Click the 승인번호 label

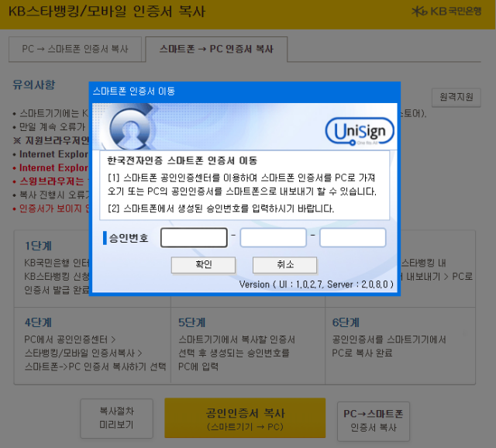pos(129,238)
